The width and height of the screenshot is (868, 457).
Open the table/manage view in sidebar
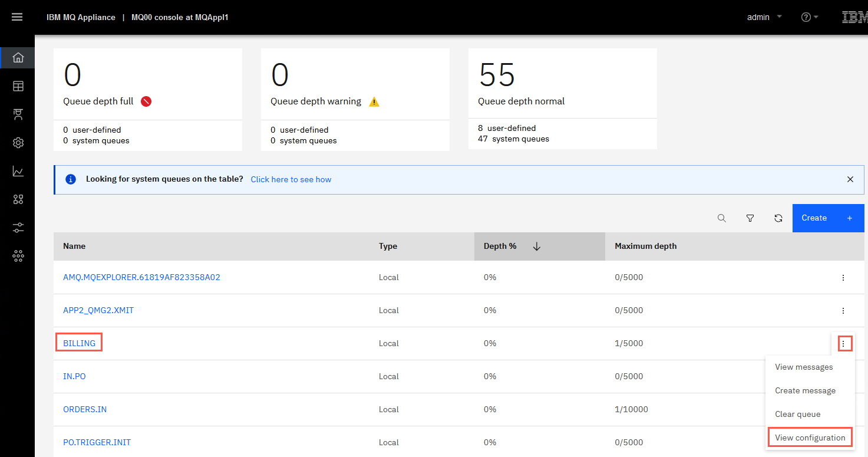click(x=18, y=86)
